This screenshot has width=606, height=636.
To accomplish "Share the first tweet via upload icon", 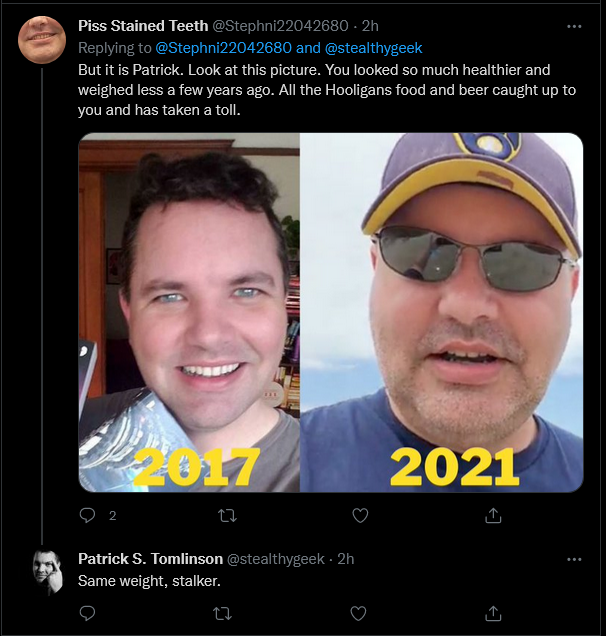I will point(493,515).
